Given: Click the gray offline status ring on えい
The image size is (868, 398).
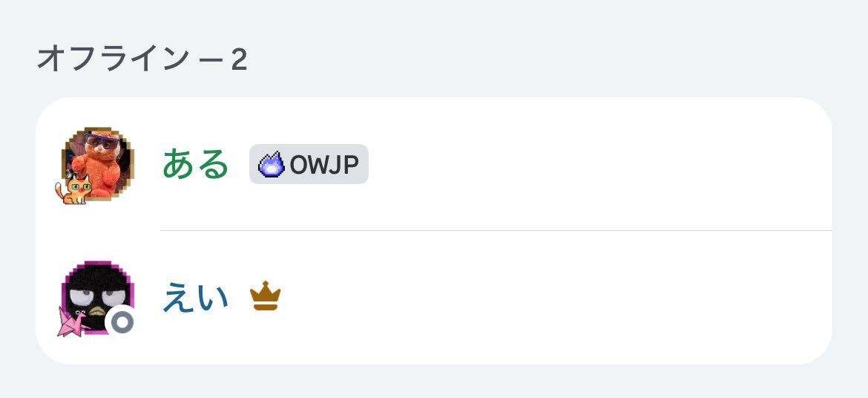Looking at the screenshot, I should [121, 322].
